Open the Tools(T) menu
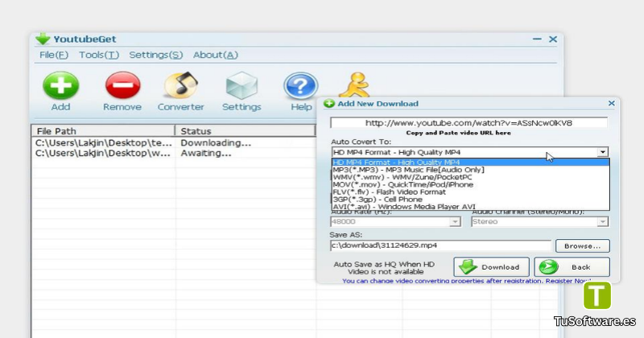Image resolution: width=644 pixels, height=338 pixels. [99, 55]
